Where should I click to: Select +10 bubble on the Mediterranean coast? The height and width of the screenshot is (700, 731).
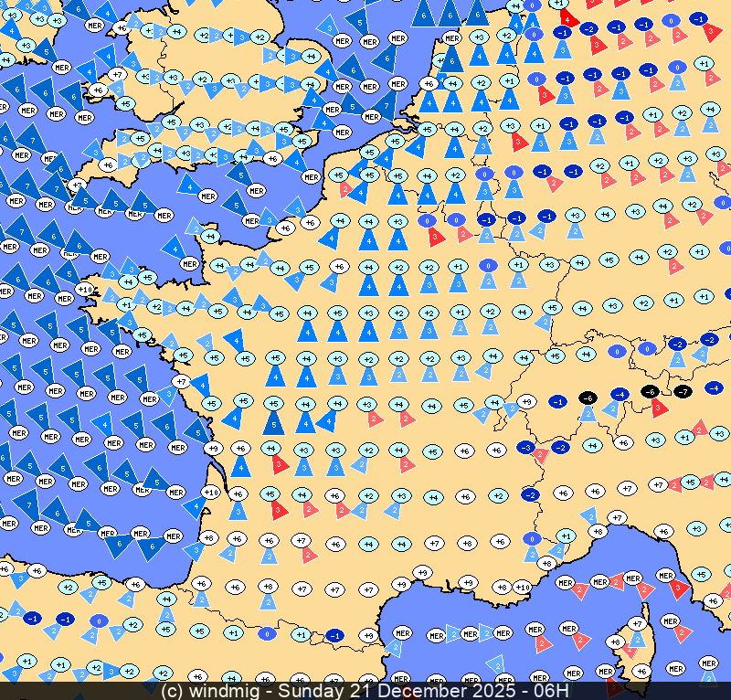[x=522, y=587]
